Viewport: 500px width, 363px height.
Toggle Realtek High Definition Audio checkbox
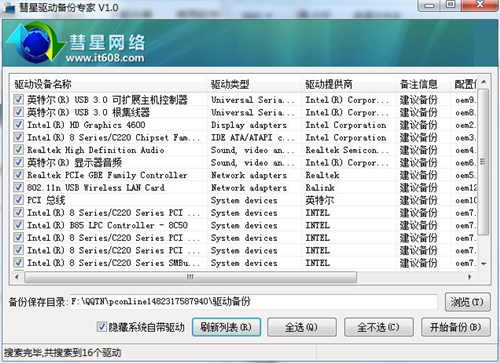[19, 150]
